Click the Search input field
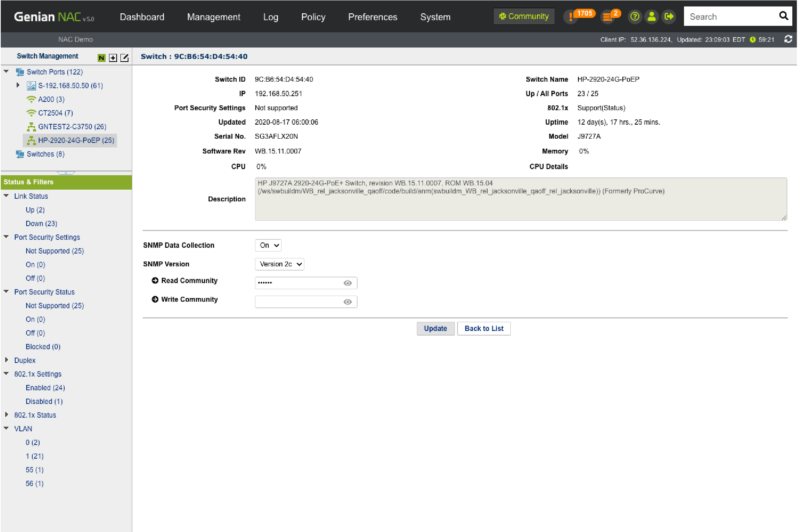 click(x=730, y=17)
